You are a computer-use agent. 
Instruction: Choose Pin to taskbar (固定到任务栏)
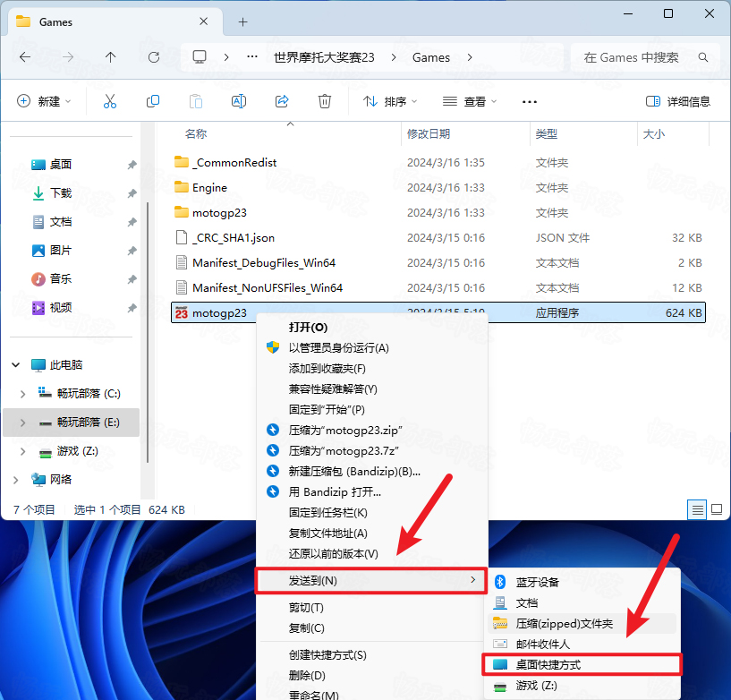coord(371,513)
